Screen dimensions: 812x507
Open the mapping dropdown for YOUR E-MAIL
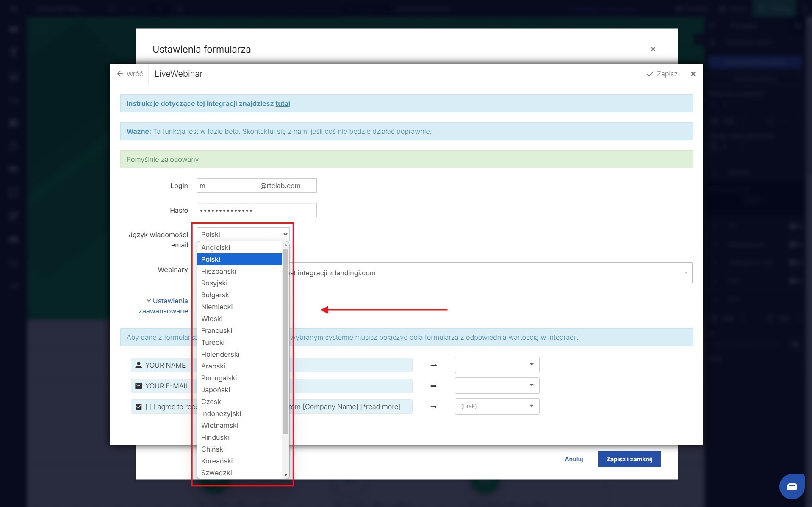click(x=497, y=385)
